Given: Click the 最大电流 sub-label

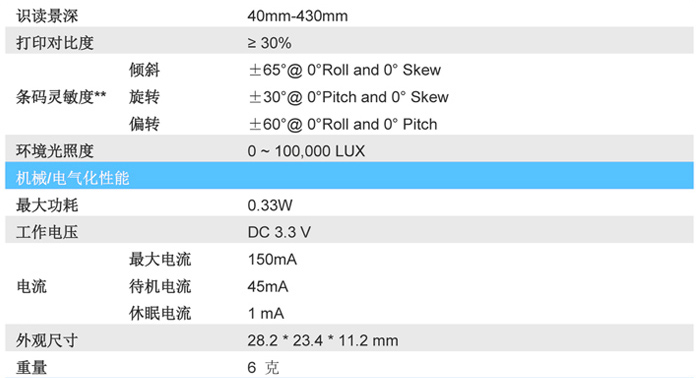Looking at the screenshot, I should point(160,259).
